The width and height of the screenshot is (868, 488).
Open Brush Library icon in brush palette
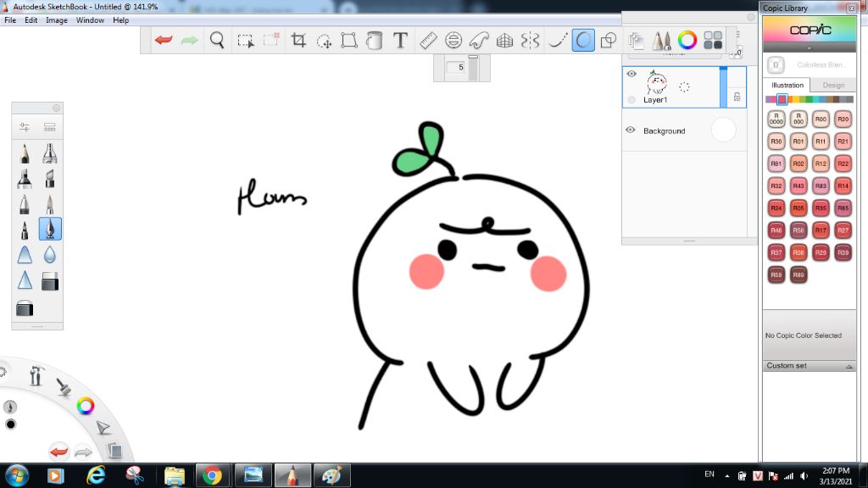point(50,127)
